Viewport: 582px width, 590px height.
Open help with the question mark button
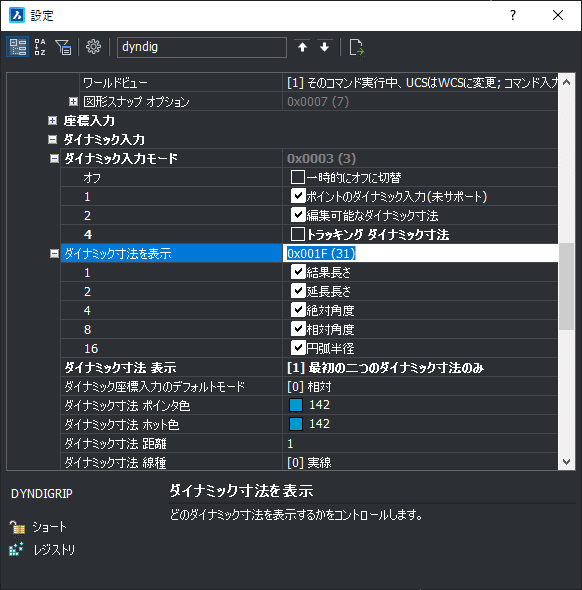pyautogui.click(x=513, y=15)
